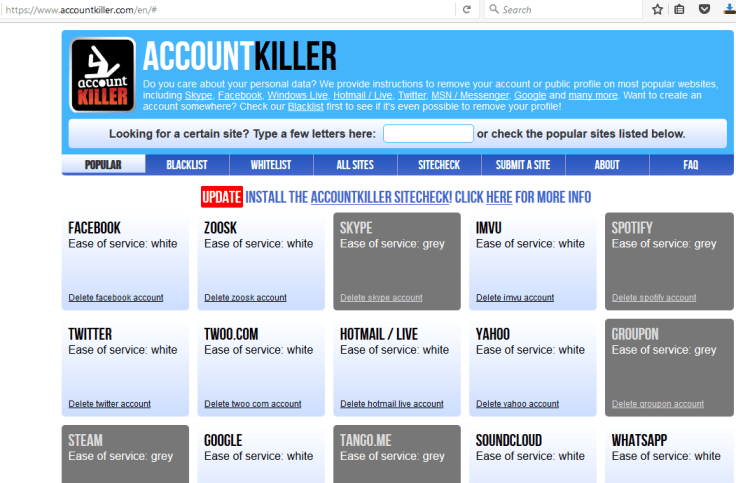Select the YAHOO card heading
This screenshot has width=736, height=483.
pos(493,334)
